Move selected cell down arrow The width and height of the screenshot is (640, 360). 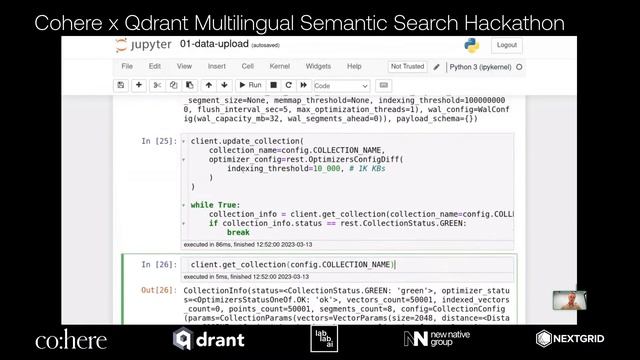(224, 85)
